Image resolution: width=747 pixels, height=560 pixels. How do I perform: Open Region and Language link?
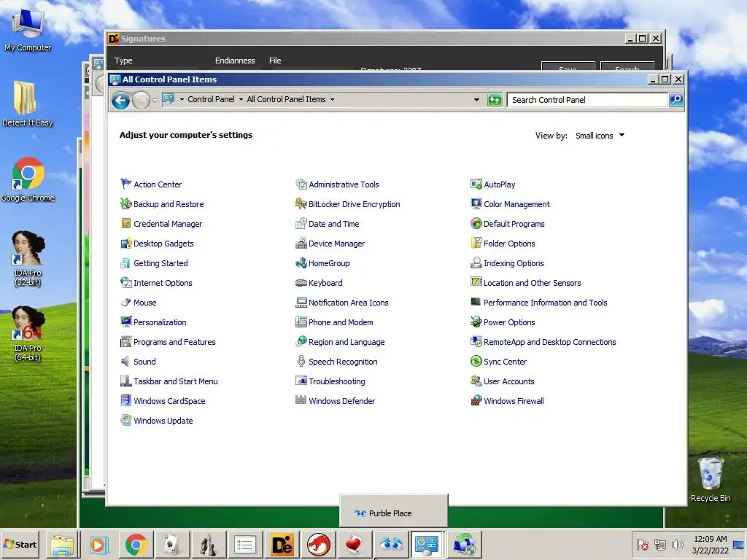click(347, 342)
